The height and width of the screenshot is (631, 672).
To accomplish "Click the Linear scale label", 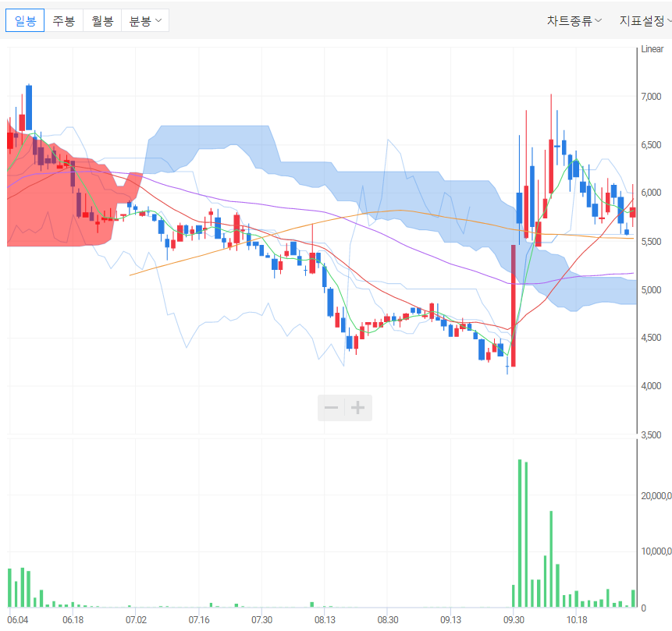I will (x=652, y=49).
